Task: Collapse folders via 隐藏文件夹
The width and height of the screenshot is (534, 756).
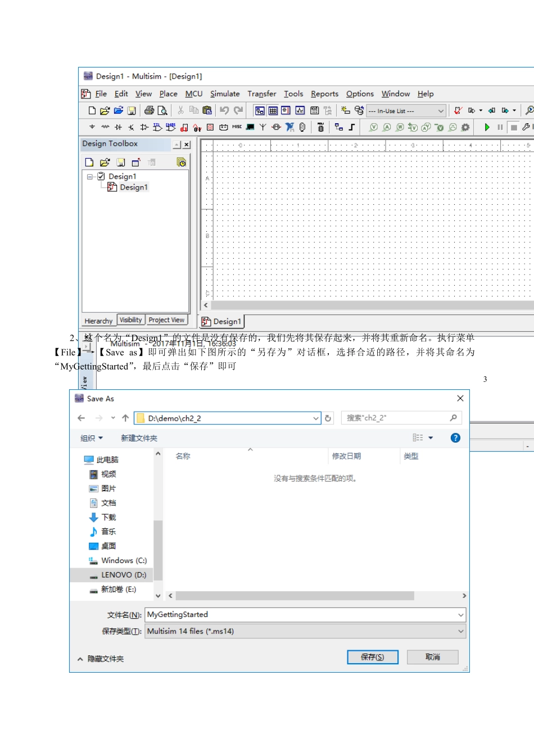Action: click(x=101, y=659)
